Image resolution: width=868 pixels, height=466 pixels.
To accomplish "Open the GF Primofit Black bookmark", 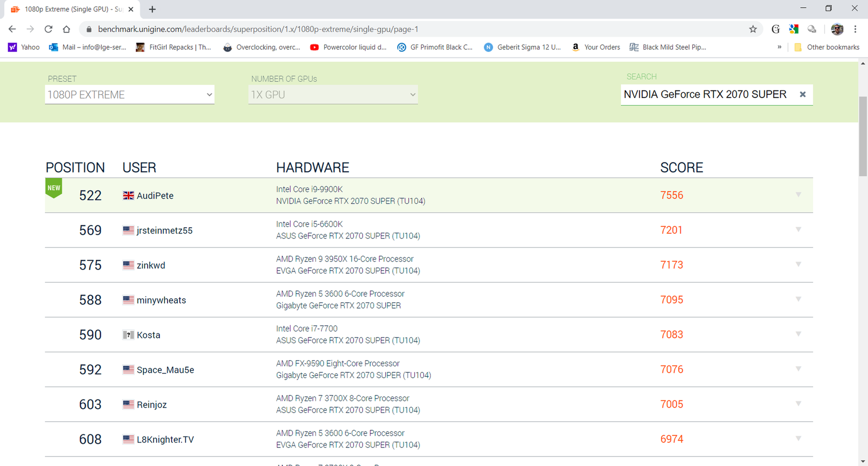I will coord(435,47).
